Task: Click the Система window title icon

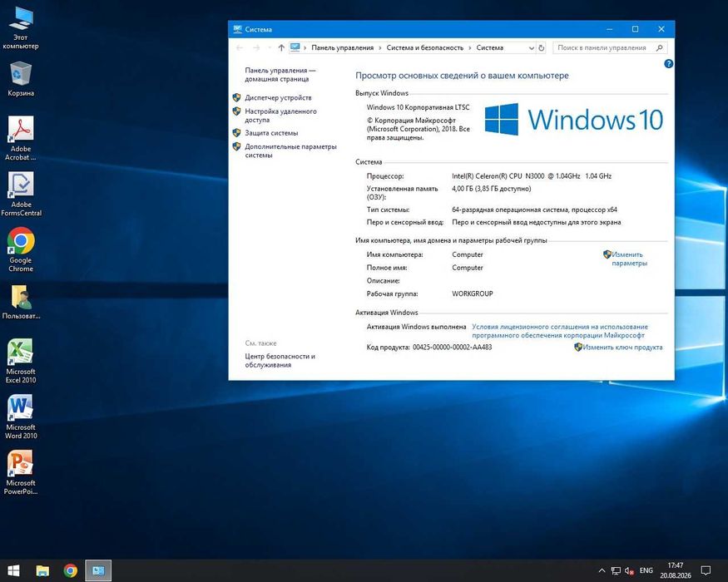Action: coord(237,29)
